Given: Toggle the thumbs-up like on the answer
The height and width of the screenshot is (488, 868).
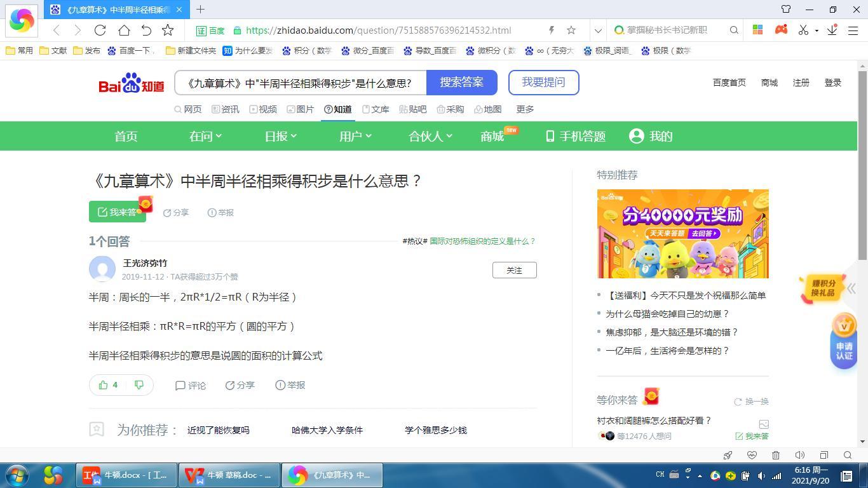Looking at the screenshot, I should point(104,384).
